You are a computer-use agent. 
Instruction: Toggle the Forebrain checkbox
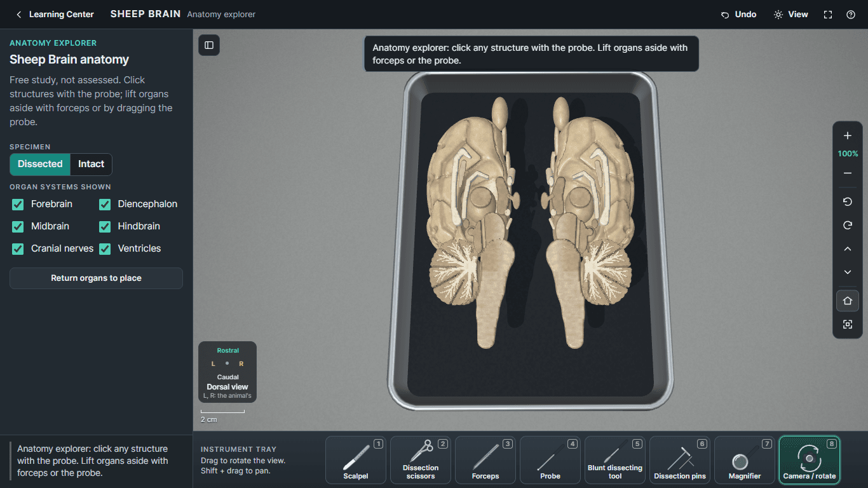pyautogui.click(x=18, y=204)
